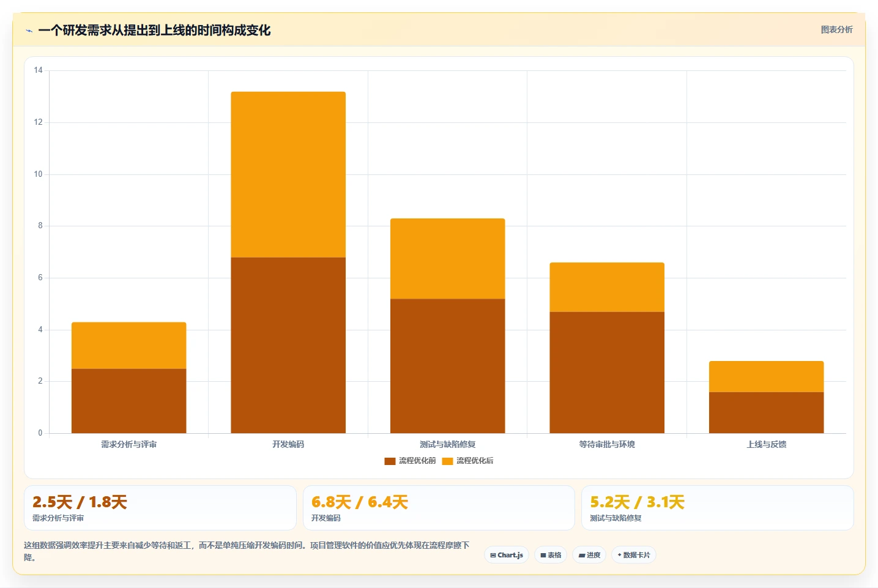Toggle the 流程优化后 legend swatch
Image resolution: width=878 pixels, height=588 pixels.
coord(447,461)
